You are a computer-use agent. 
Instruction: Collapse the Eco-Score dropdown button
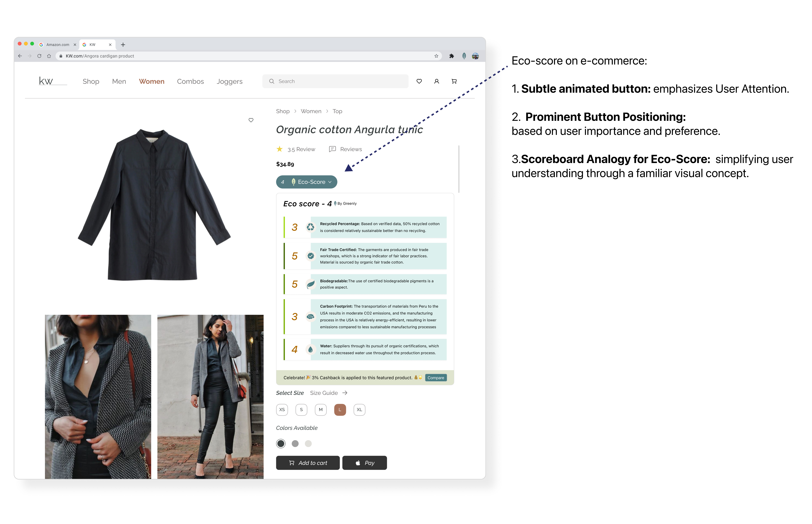(x=307, y=182)
